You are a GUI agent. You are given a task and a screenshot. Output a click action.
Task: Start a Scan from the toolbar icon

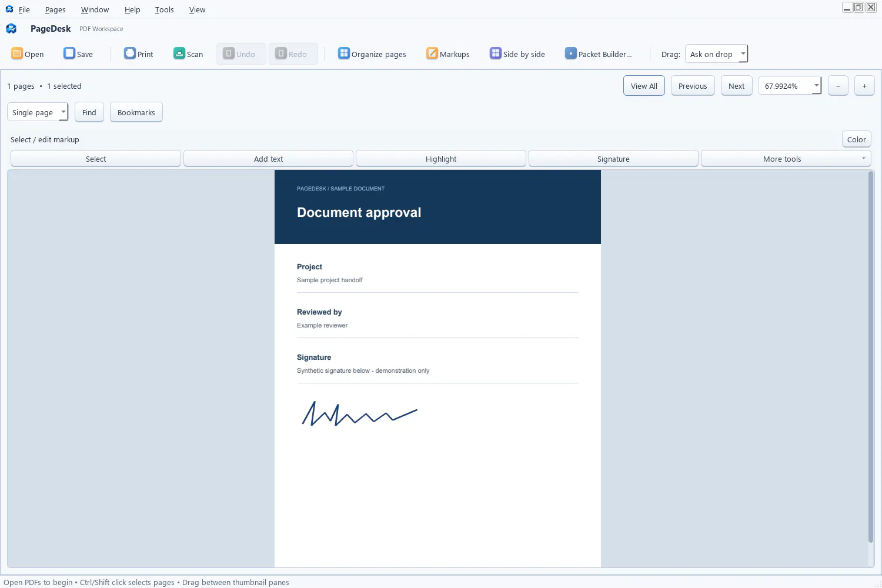[x=179, y=54]
